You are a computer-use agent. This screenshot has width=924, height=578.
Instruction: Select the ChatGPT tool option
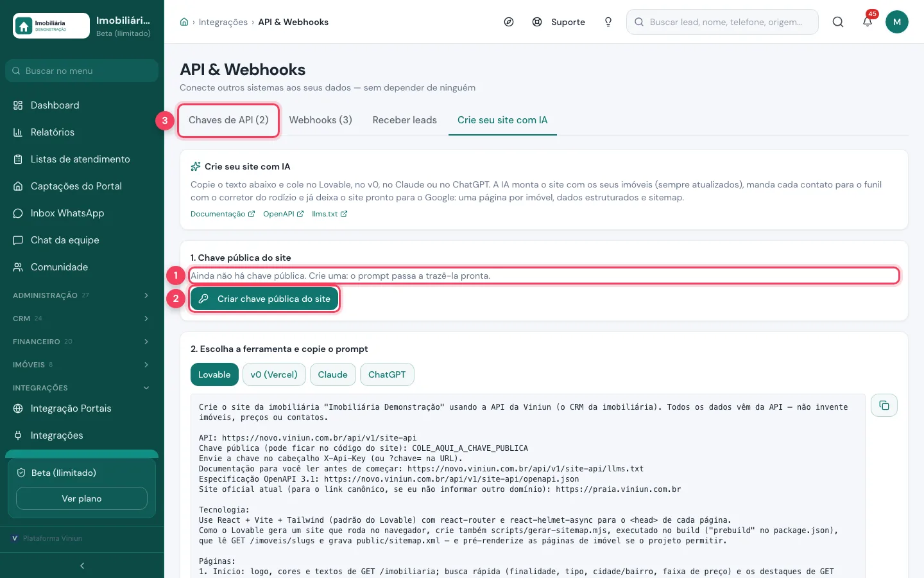point(387,374)
